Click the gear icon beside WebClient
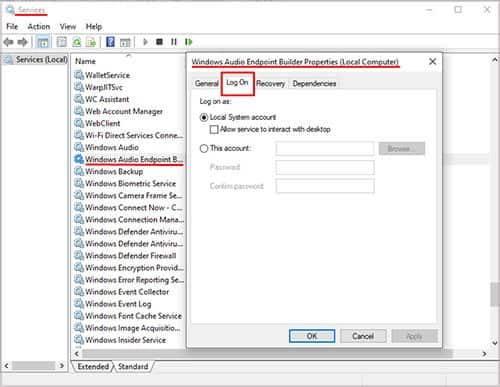This screenshot has height=387, width=500. (79, 123)
